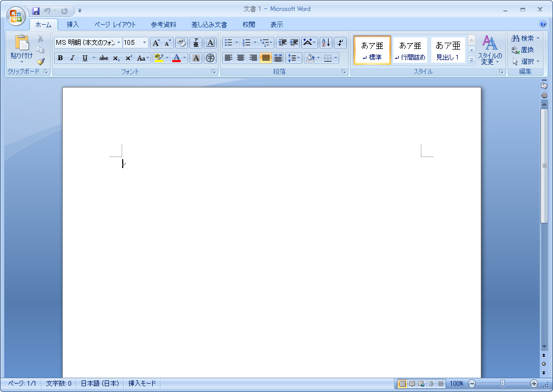Image resolution: width=553 pixels, height=392 pixels.
Task: Apply the 行間詰め style
Action: (x=410, y=50)
